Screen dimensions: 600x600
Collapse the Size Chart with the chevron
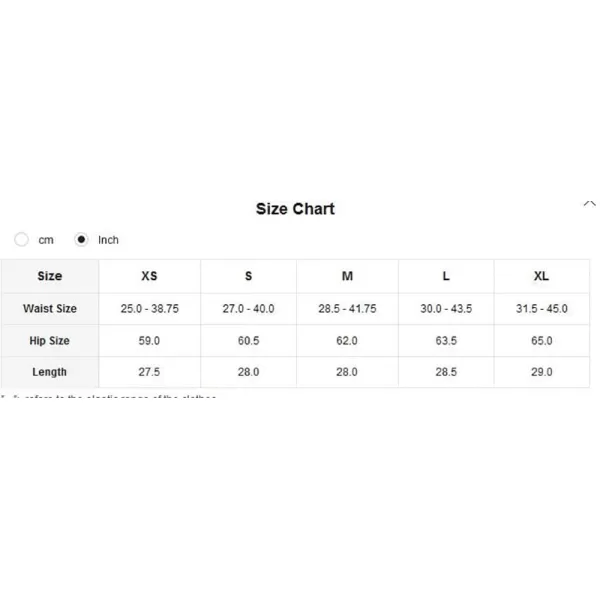pos(589,204)
